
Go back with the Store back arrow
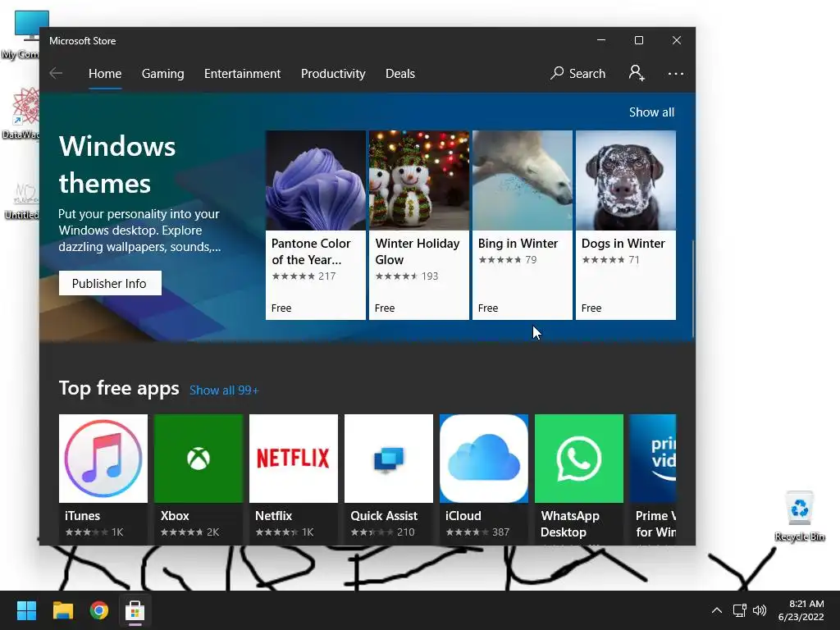(x=56, y=73)
